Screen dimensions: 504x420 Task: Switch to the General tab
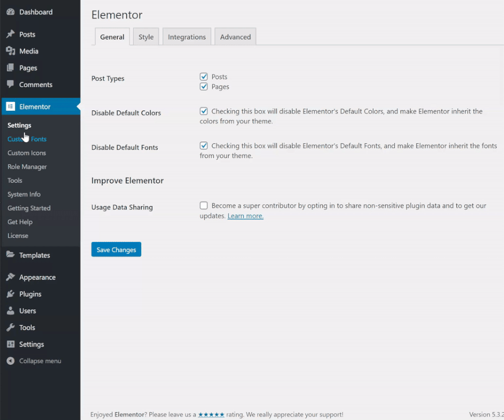pyautogui.click(x=112, y=37)
